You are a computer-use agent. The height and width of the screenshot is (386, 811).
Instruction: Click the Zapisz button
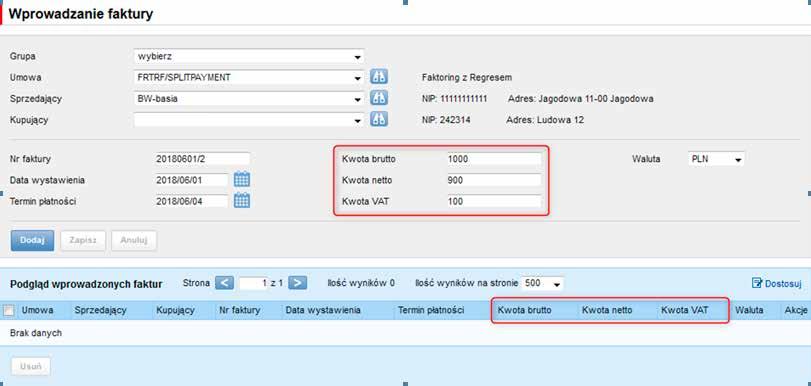83,241
